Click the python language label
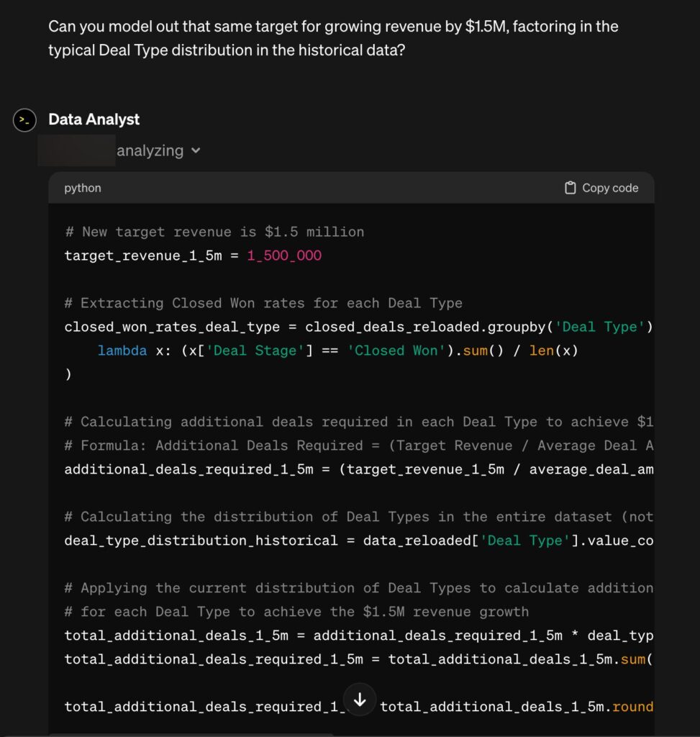Screen dimensions: 700x737 tap(83, 188)
